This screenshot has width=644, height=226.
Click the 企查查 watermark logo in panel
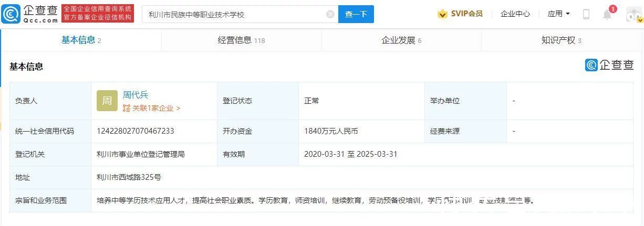[x=609, y=64]
